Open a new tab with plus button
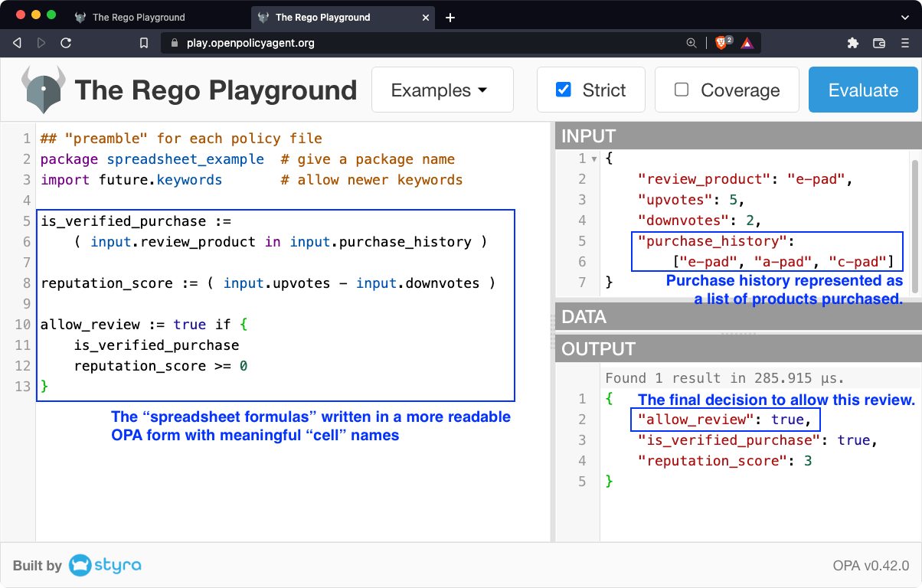This screenshot has height=588, width=922. click(x=450, y=18)
